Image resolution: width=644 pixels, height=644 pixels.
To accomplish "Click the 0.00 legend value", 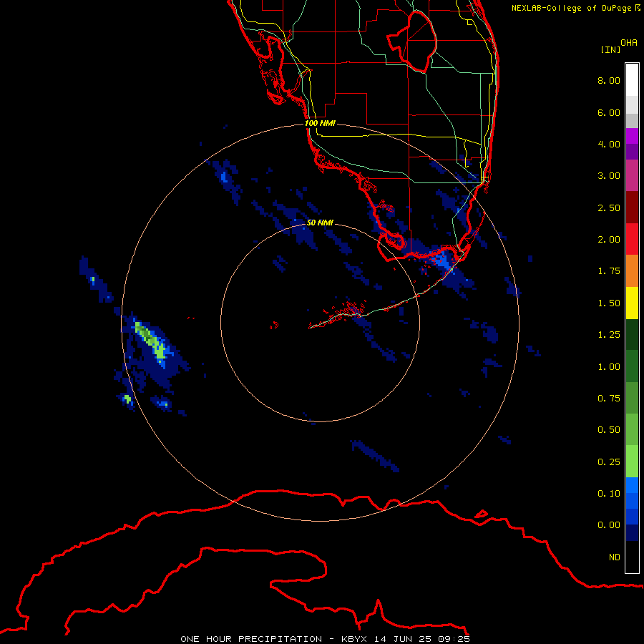I will pos(609,525).
